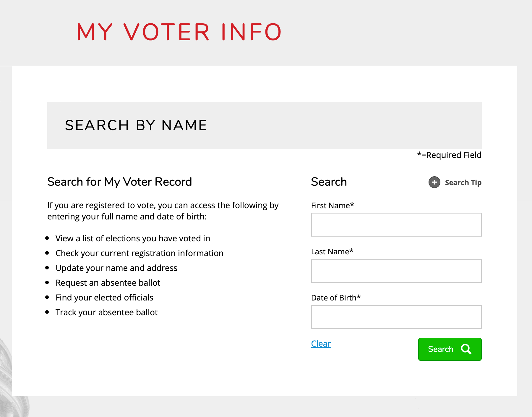Expand SEARCH BY NAME section header
This screenshot has width=532, height=417.
[136, 125]
